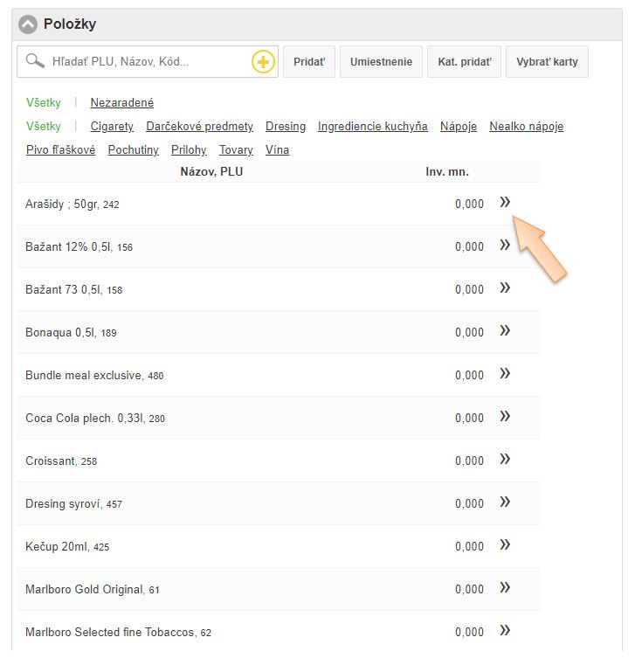
Task: Collapse the Položky panel header chevron
Action: [x=29, y=24]
